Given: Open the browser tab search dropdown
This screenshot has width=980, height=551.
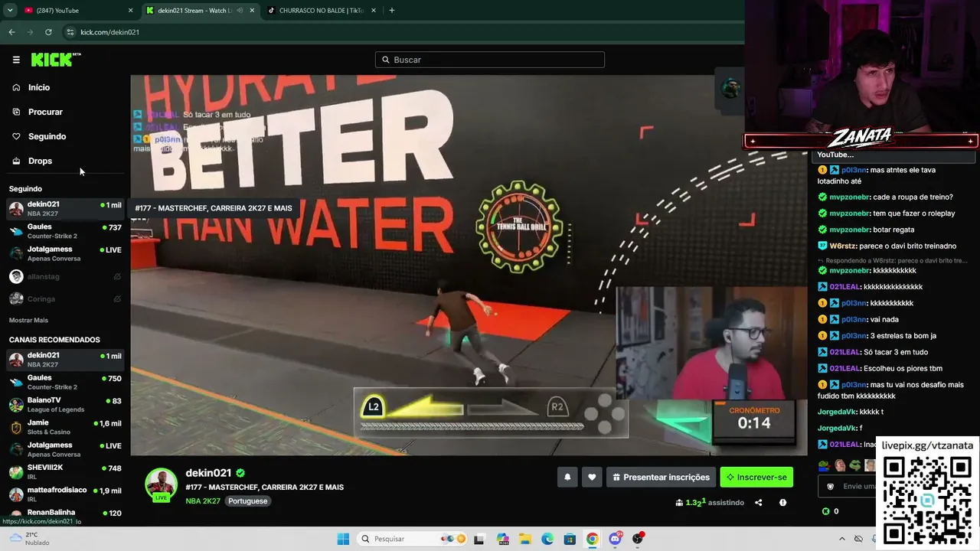Looking at the screenshot, I should click(10, 11).
